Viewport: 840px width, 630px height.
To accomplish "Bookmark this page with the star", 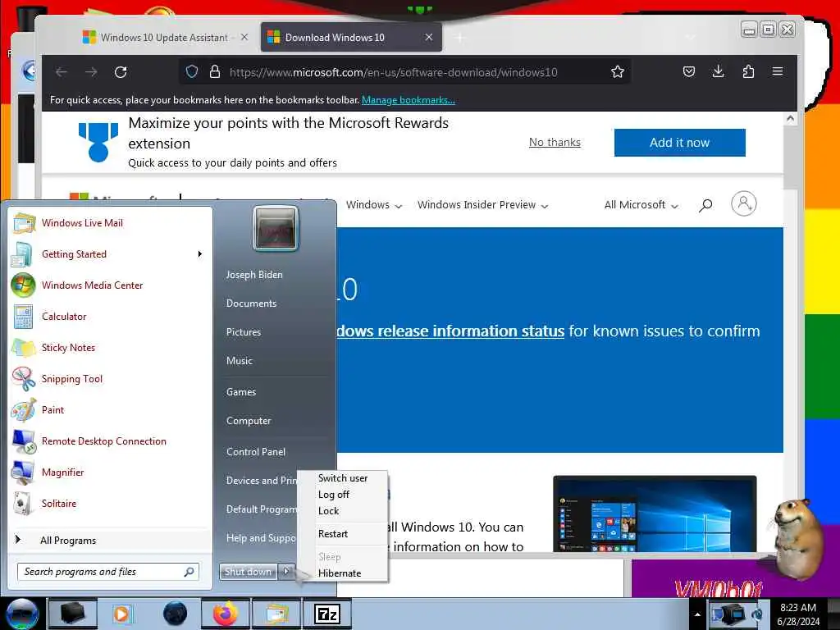I will (x=618, y=72).
